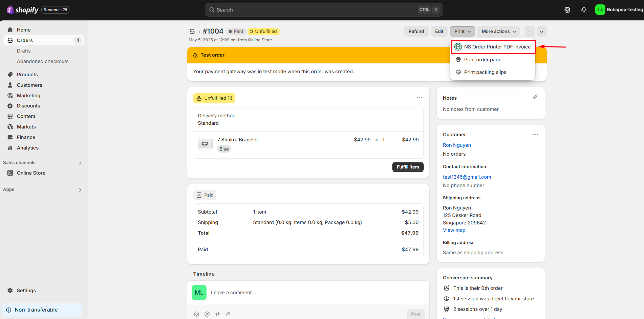Open the three-dot menu in Unfulfilled card
Image resolution: width=644 pixels, height=319 pixels.
pos(420,98)
